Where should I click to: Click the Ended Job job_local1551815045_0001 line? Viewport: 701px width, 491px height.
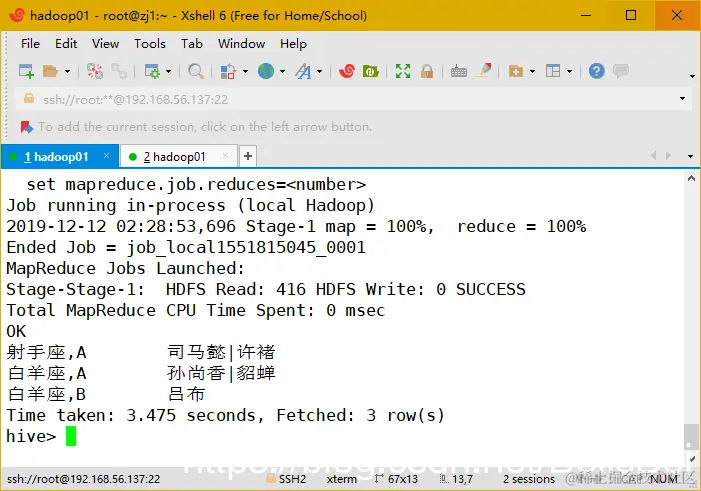(x=186, y=247)
